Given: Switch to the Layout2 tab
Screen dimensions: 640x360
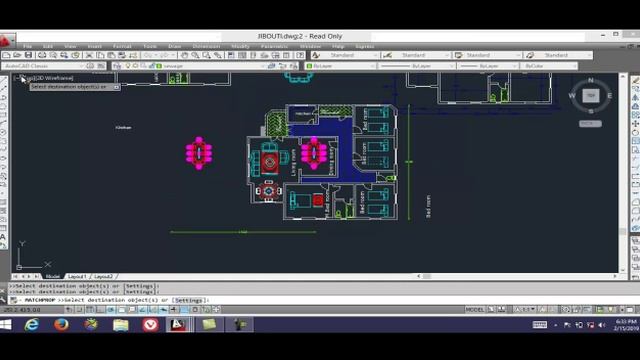Looking at the screenshot, I should point(103,276).
